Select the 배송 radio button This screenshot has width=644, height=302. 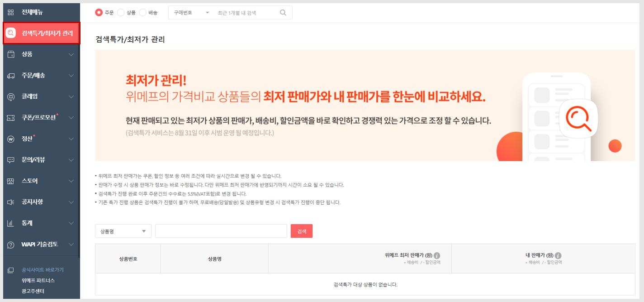click(x=142, y=13)
